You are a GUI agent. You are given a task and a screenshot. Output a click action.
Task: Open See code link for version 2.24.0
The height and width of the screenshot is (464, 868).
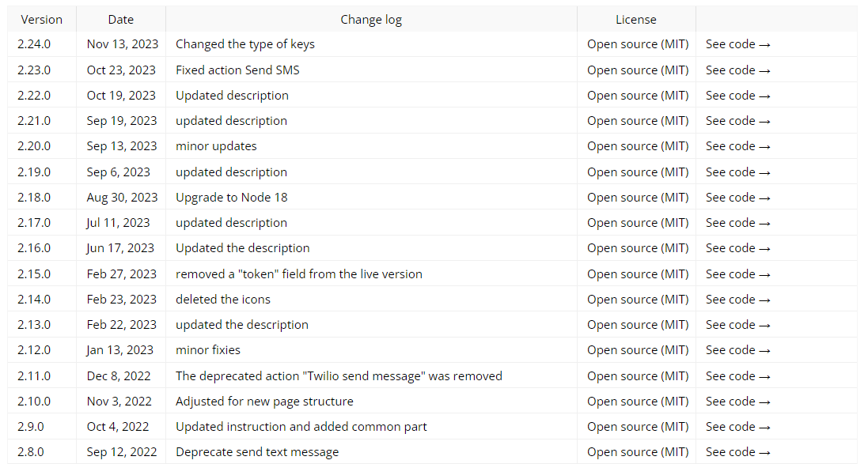737,44
